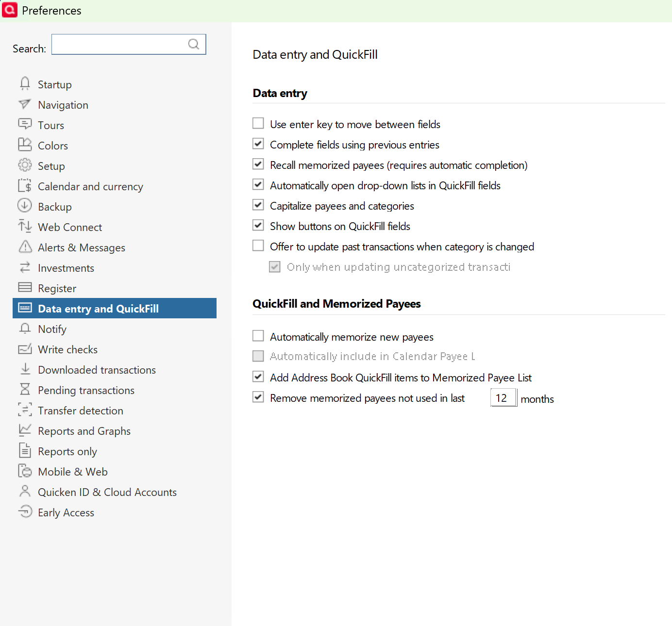Click the Tours speech bubble icon
Viewport: 672px width, 626px height.
25,125
